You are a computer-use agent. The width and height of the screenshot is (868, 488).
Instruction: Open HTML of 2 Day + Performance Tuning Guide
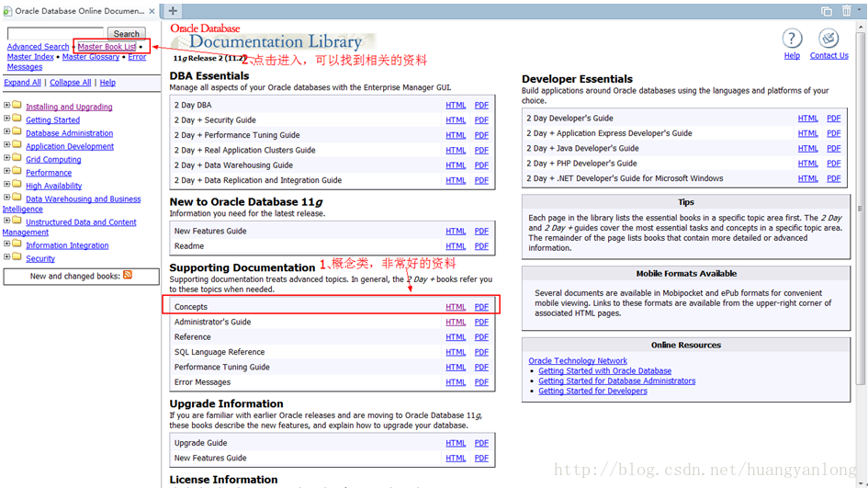click(456, 135)
